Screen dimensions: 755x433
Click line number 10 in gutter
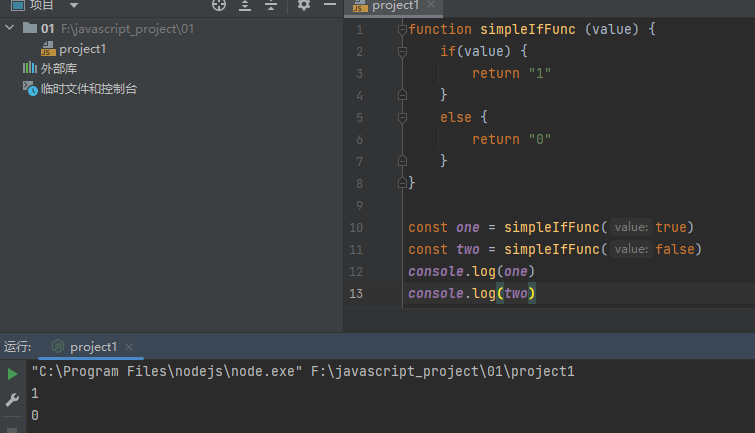click(356, 227)
